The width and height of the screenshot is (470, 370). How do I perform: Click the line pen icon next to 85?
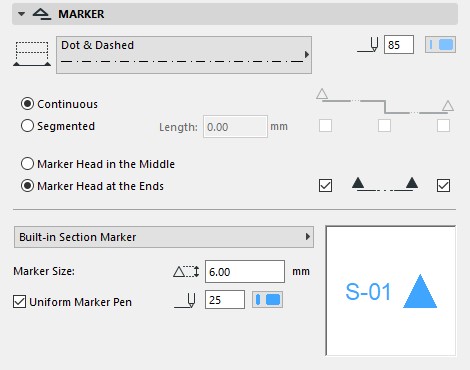368,45
